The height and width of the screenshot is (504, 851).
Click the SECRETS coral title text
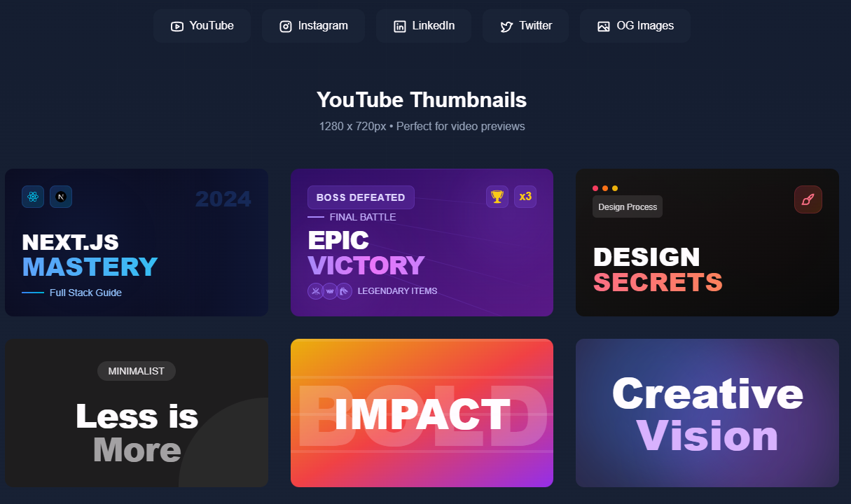(x=658, y=282)
